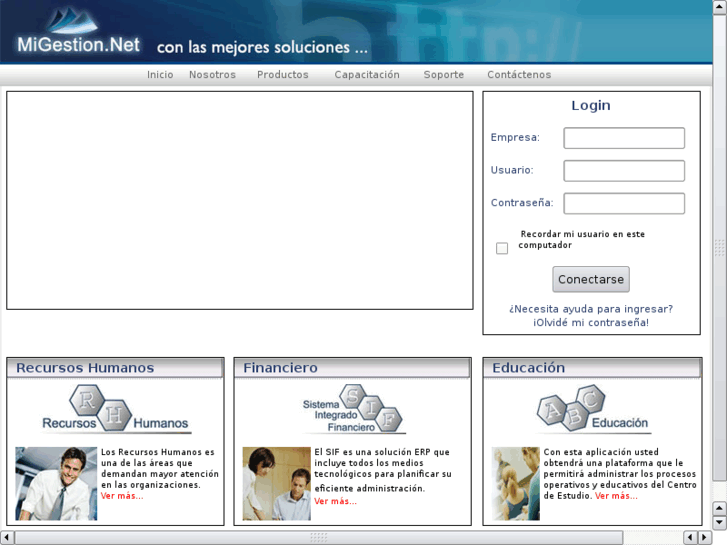Click the horizontal scrollbar right arrow at far right
The width and height of the screenshot is (727, 545).
click(705, 538)
